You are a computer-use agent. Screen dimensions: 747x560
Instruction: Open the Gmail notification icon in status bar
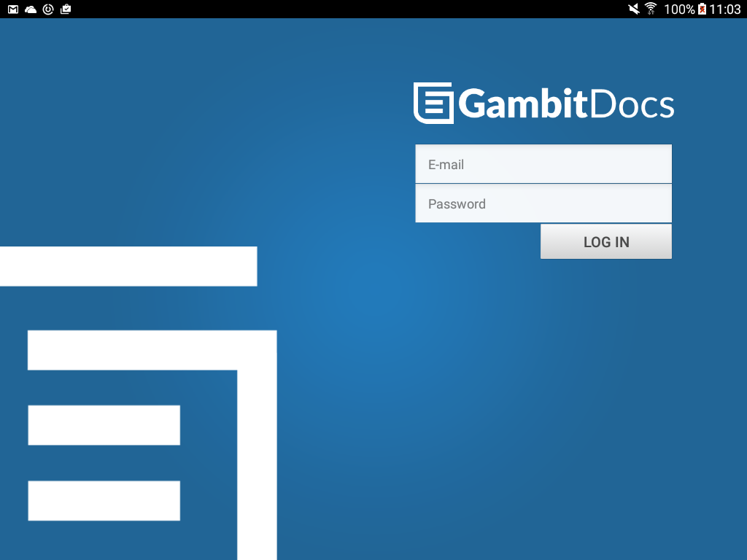pyautogui.click(x=13, y=9)
